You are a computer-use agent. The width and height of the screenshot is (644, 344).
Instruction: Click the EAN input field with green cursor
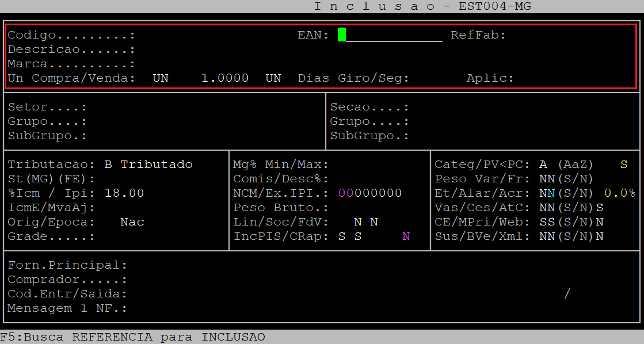[x=390, y=35]
